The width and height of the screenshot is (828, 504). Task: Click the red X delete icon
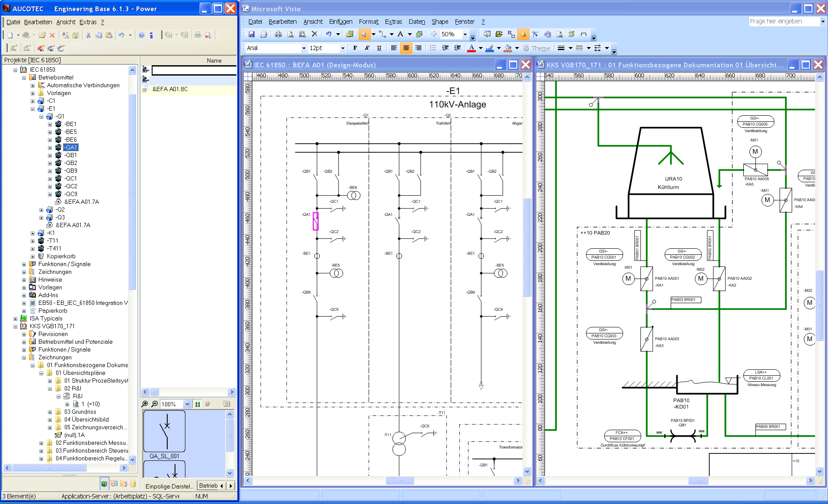52,35
